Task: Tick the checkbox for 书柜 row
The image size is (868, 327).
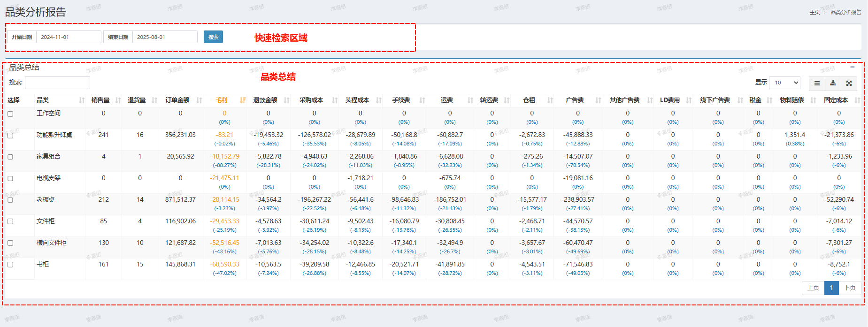Action: pyautogui.click(x=10, y=265)
